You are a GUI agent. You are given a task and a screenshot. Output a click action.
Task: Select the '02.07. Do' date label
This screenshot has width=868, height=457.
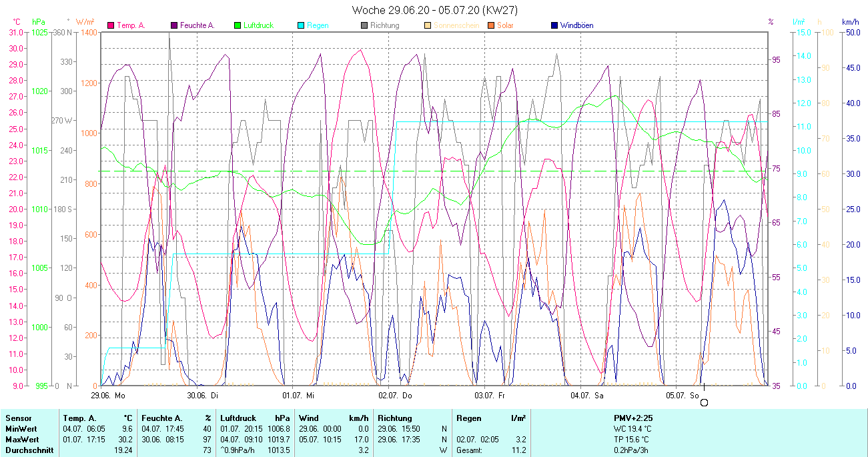click(x=396, y=396)
